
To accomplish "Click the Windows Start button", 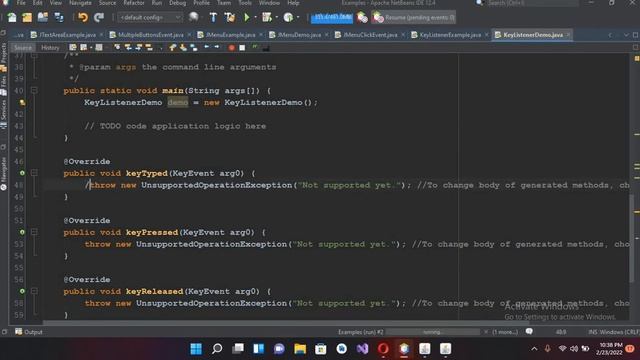I will tap(196, 349).
